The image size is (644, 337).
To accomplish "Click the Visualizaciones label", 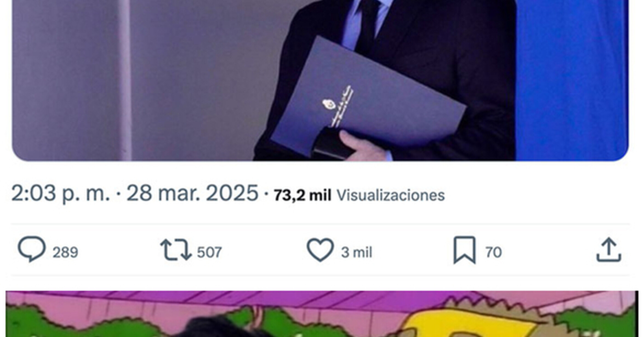I will pyautogui.click(x=391, y=196).
